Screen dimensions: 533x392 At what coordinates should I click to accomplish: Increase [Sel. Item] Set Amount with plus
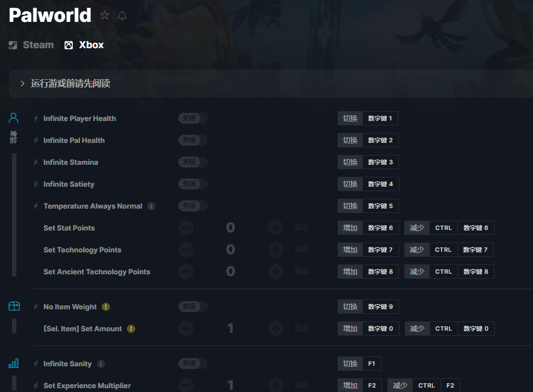276,328
